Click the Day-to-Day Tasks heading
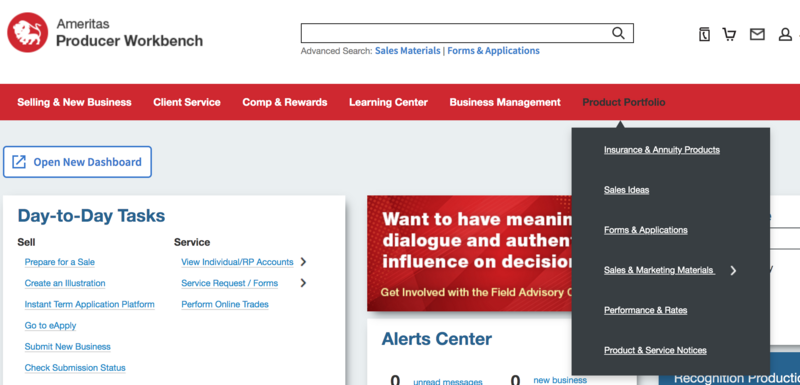Viewport: 800px width, 385px height. point(91,216)
